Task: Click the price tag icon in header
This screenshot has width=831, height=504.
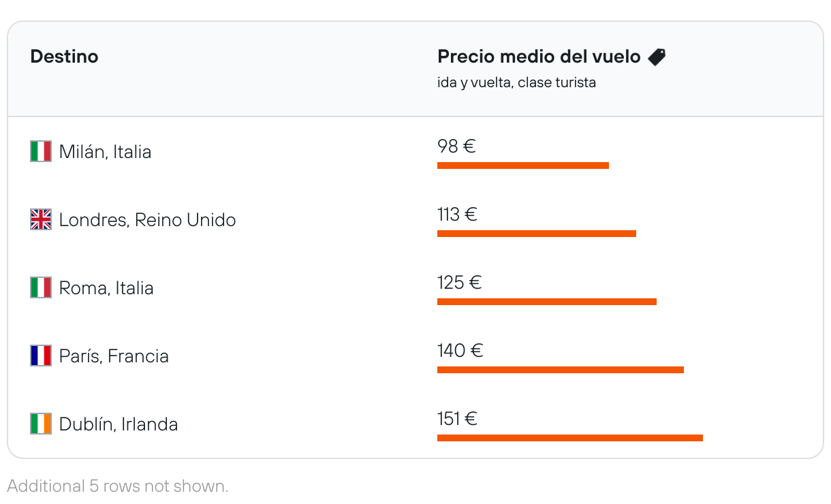Action: [657, 57]
